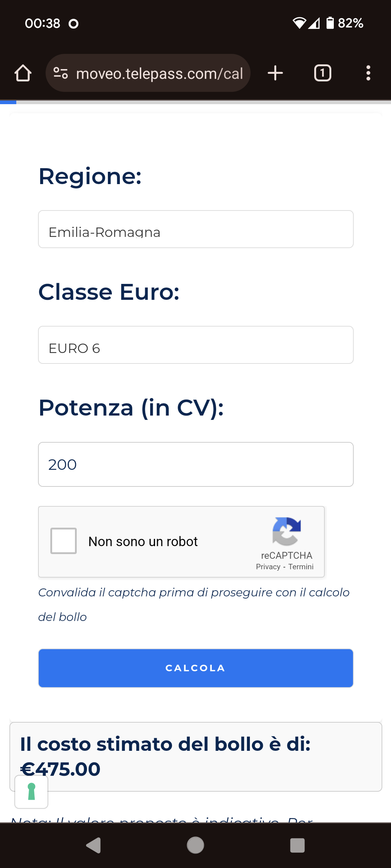
Task: Tap the reCAPTCHA logo
Action: (x=287, y=531)
